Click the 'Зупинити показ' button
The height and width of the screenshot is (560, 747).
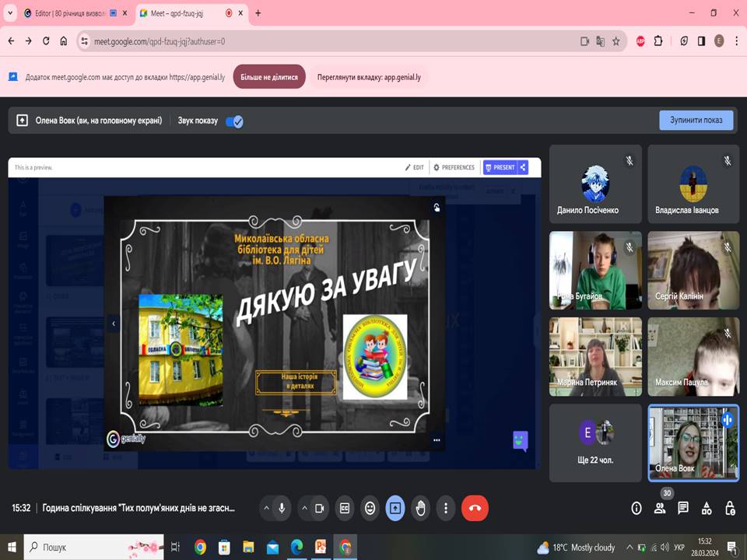click(x=696, y=121)
